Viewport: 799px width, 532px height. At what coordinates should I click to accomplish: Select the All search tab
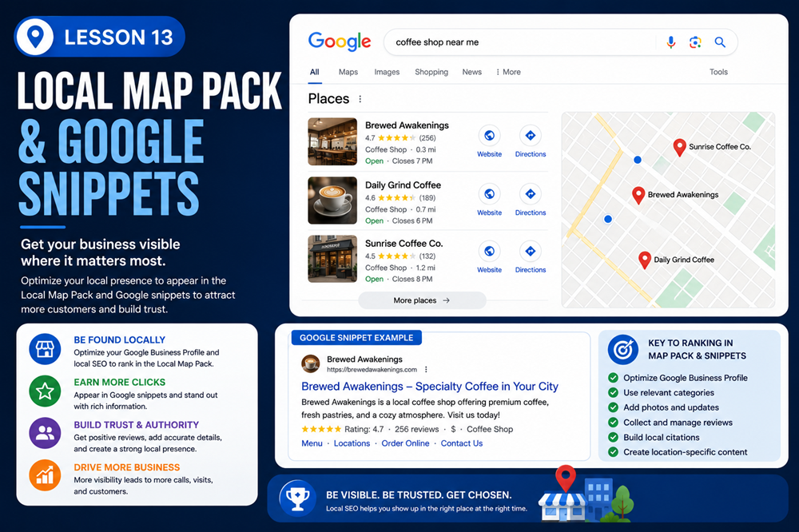pyautogui.click(x=314, y=72)
